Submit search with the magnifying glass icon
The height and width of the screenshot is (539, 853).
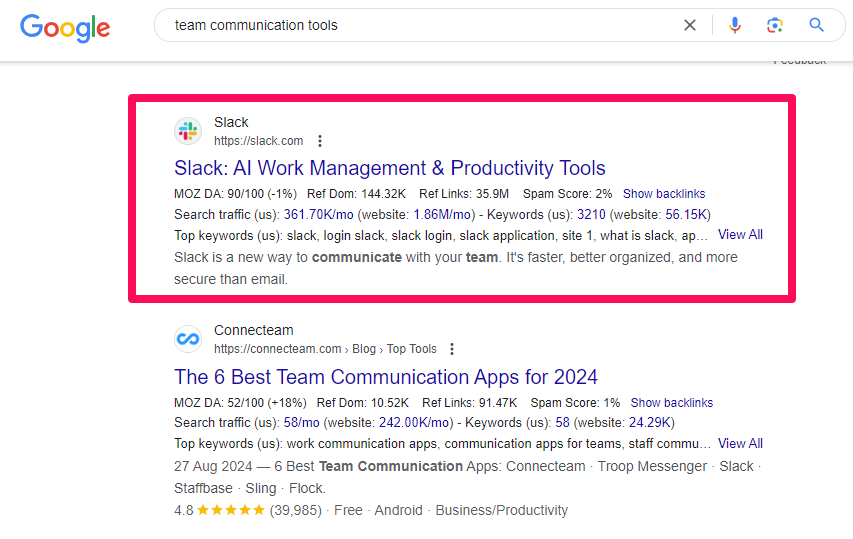click(816, 25)
